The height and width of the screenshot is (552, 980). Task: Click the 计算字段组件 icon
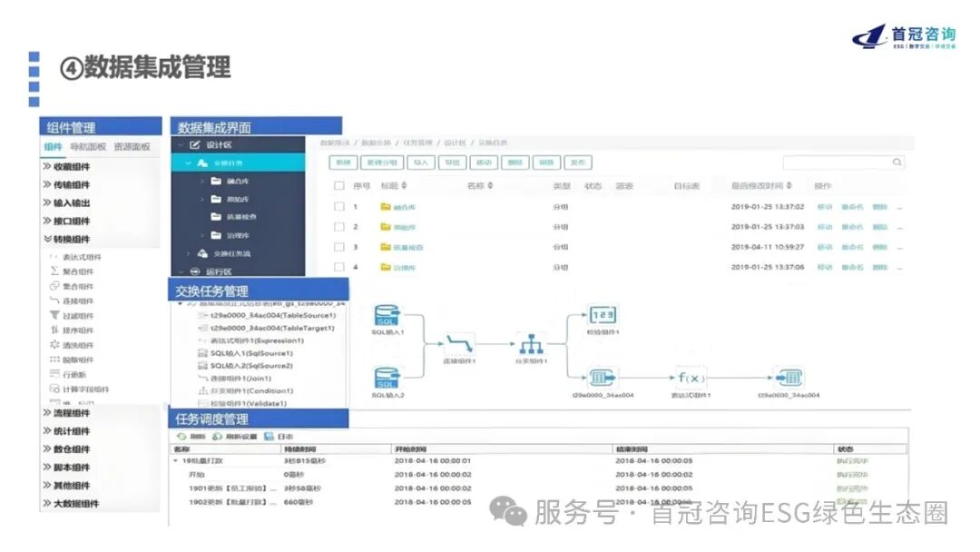54,389
